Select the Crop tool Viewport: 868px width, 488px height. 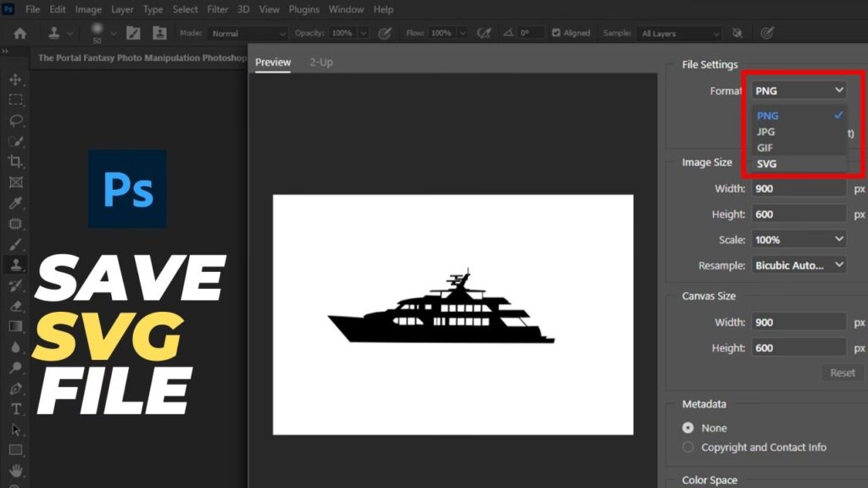(x=15, y=161)
